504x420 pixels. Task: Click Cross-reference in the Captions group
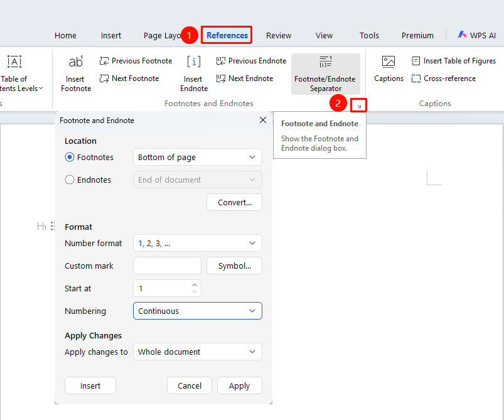click(x=444, y=78)
